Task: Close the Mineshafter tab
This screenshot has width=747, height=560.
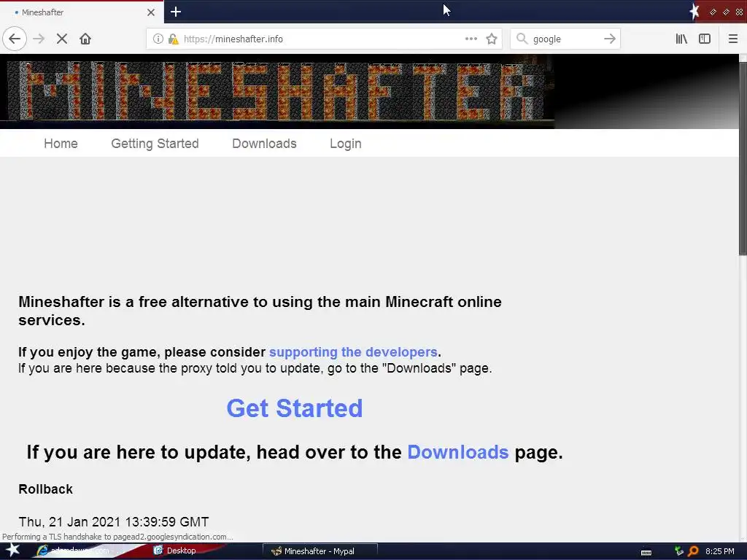Action: point(151,12)
